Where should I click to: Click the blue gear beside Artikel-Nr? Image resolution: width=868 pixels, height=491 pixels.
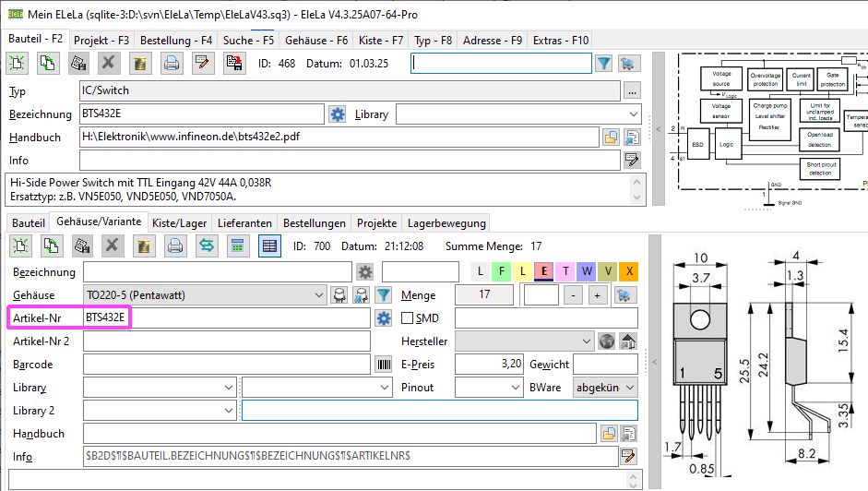pos(384,318)
